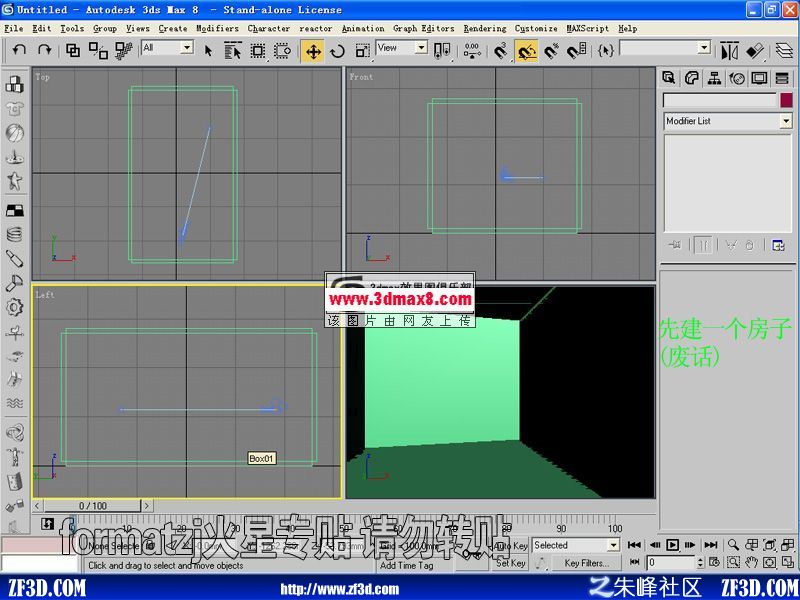Image resolution: width=800 pixels, height=600 pixels.
Task: Expand the 'All' selection filter dropdown
Action: [187, 48]
